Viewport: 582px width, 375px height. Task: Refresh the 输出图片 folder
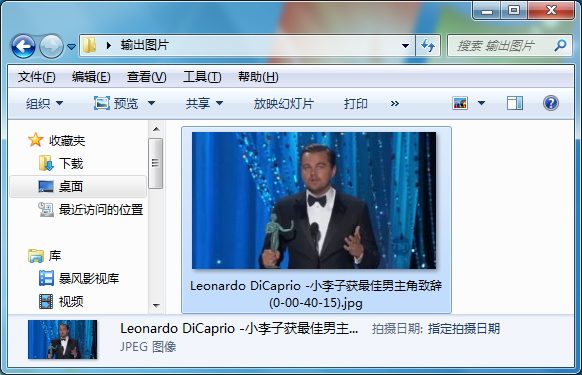click(x=428, y=46)
